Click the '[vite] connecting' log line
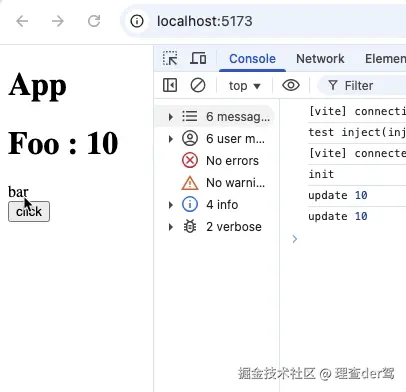 pyautogui.click(x=357, y=111)
